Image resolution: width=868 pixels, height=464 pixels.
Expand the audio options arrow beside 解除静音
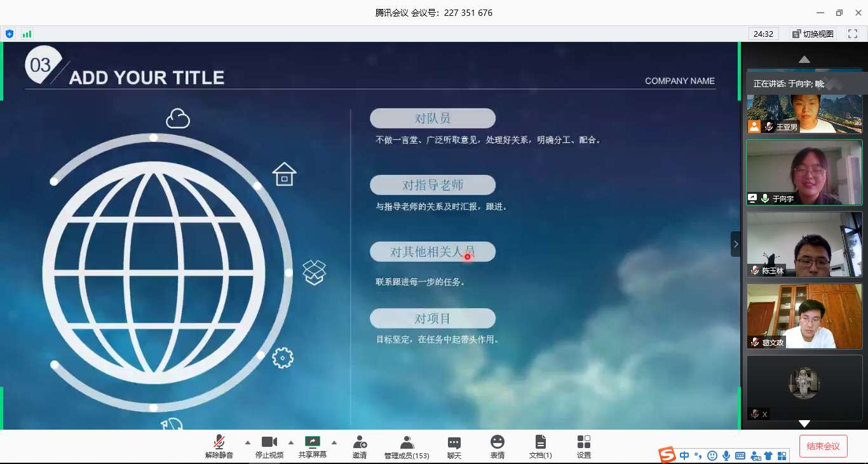[248, 442]
